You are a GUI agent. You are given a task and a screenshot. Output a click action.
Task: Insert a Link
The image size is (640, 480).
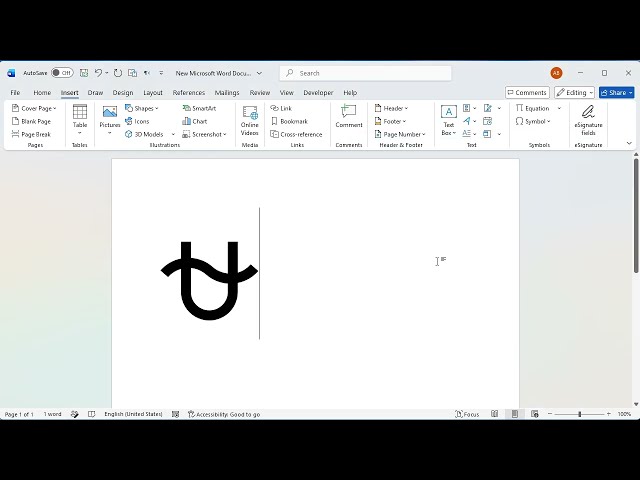click(x=281, y=108)
